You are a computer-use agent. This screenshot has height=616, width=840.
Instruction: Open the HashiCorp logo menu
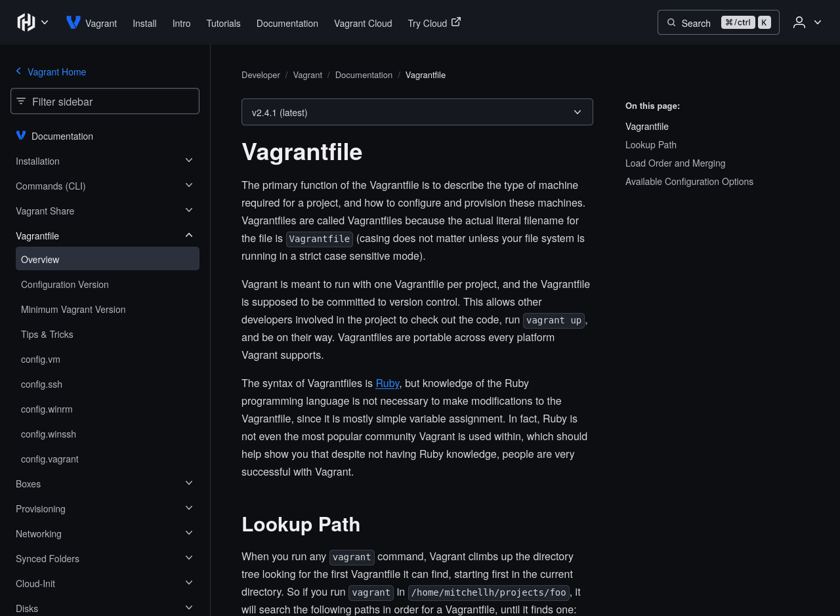click(x=33, y=22)
